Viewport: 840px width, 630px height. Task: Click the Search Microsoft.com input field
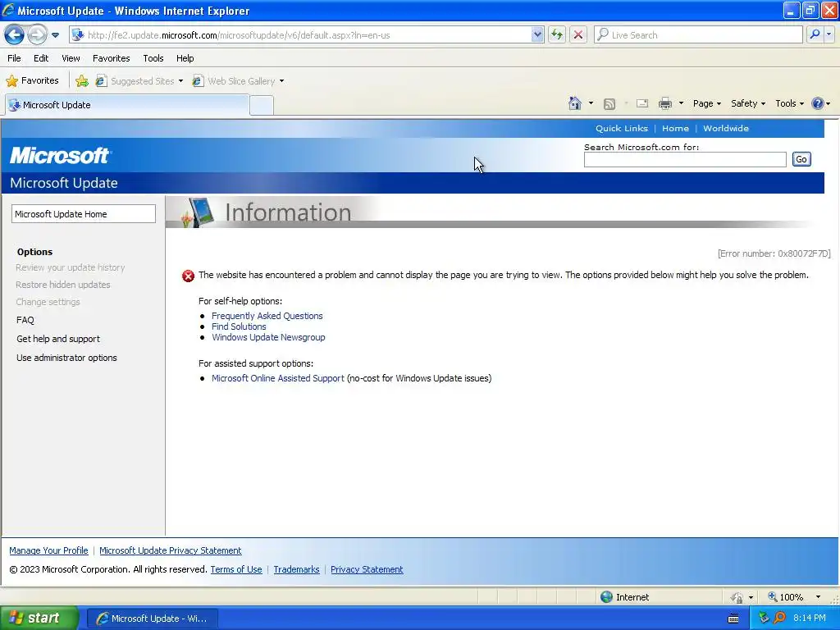[x=685, y=160]
